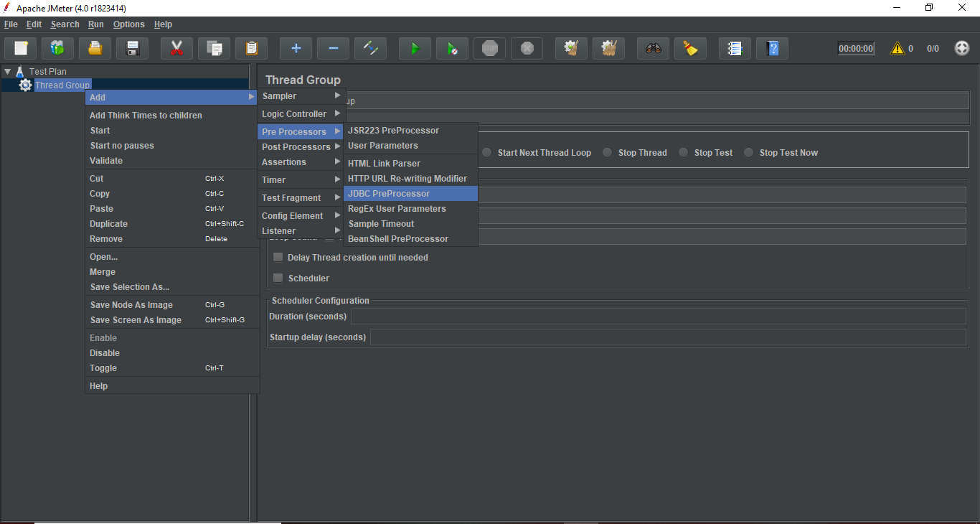
Task: Click the Duration (seconds) input field
Action: tap(657, 317)
